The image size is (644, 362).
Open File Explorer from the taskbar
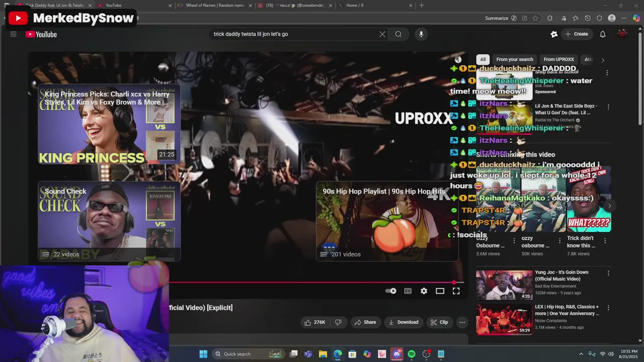[323, 354]
